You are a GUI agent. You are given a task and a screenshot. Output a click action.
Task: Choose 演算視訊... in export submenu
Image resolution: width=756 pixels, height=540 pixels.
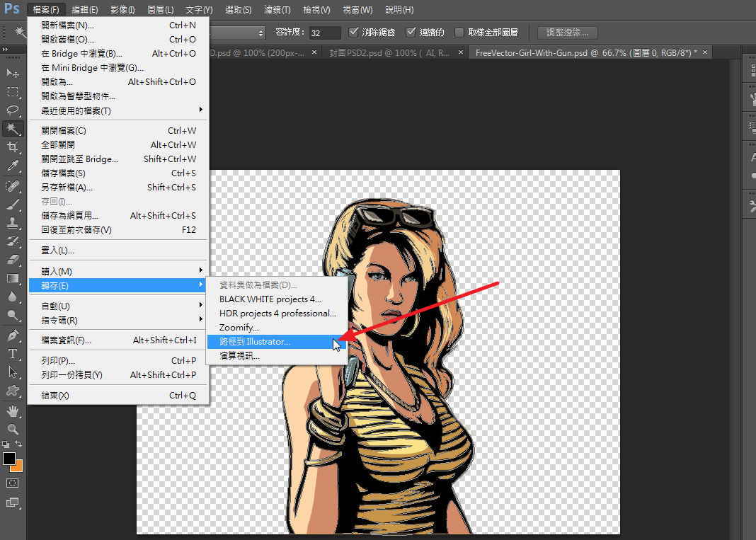(277, 355)
